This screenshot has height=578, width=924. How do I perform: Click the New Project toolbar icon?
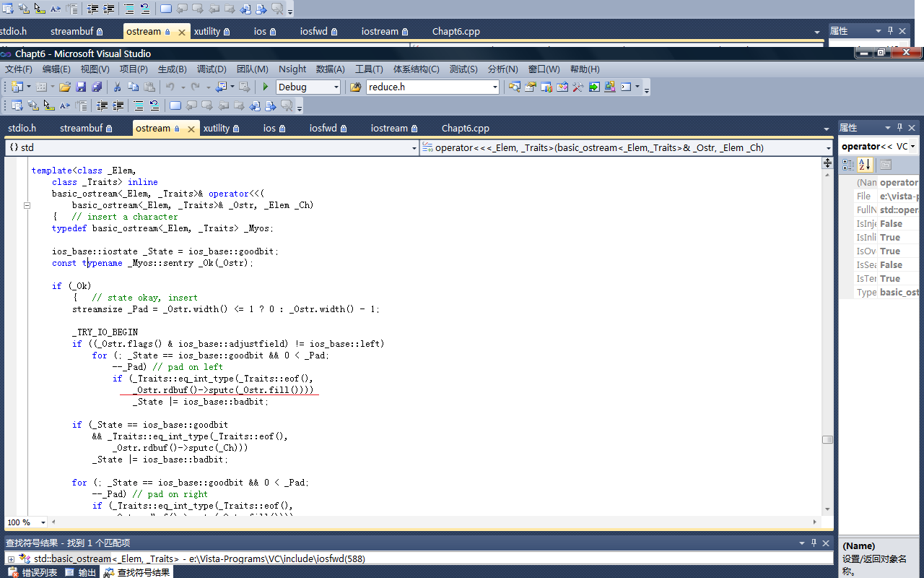point(17,87)
